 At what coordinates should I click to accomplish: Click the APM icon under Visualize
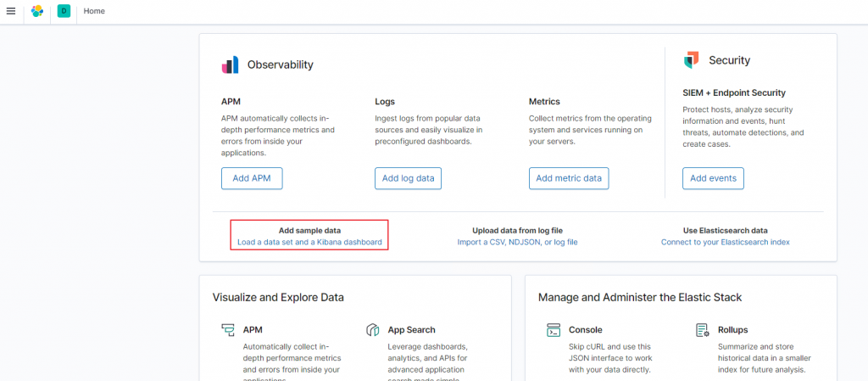(227, 330)
